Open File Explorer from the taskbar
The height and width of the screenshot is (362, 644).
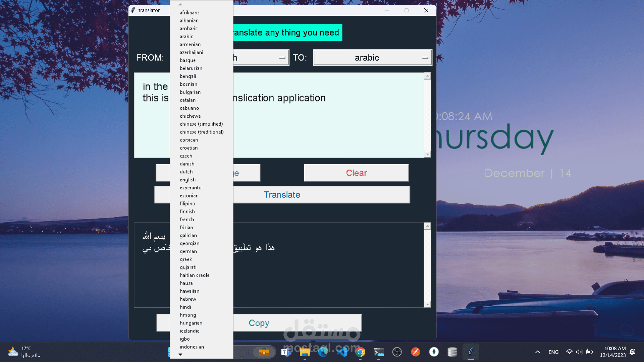point(305,352)
